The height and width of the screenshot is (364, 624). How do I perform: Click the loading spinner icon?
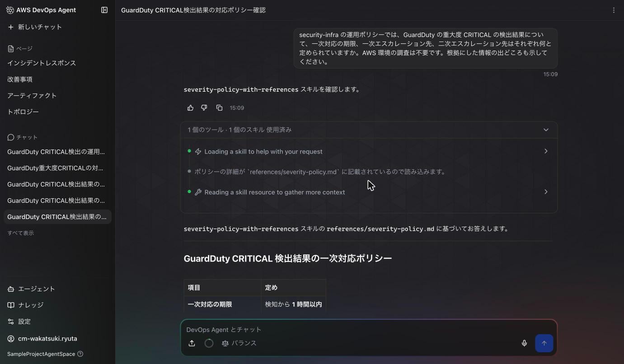(209, 343)
